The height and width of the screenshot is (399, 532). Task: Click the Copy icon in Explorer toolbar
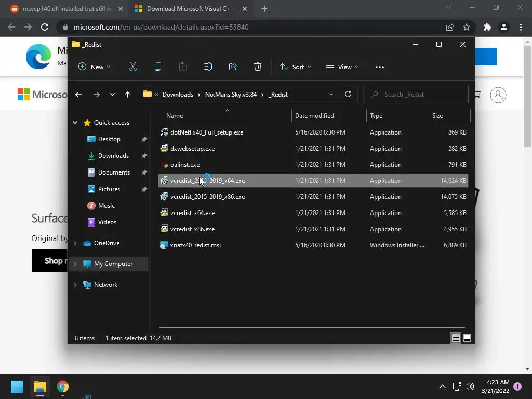click(x=158, y=67)
